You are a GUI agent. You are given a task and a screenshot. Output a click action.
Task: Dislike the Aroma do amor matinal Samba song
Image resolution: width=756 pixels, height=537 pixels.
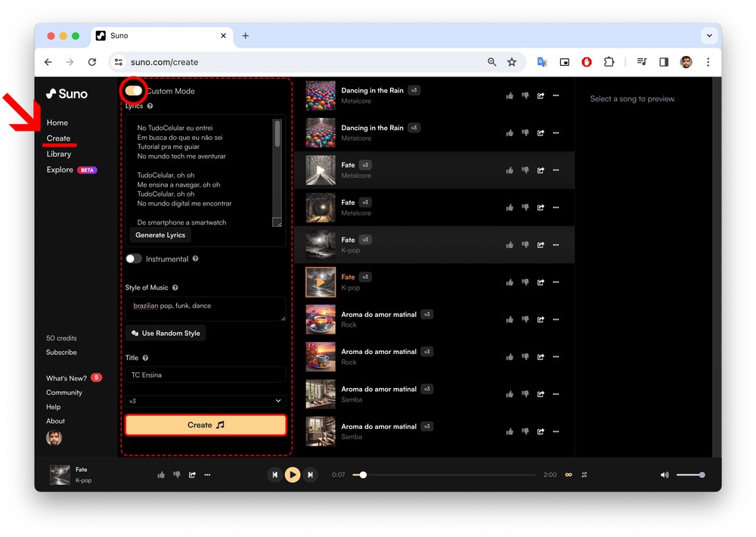(525, 394)
